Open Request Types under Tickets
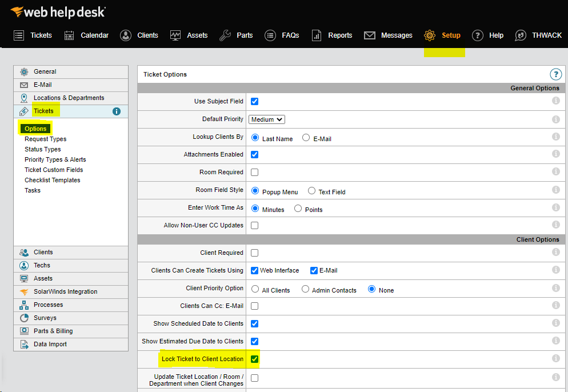 point(45,139)
